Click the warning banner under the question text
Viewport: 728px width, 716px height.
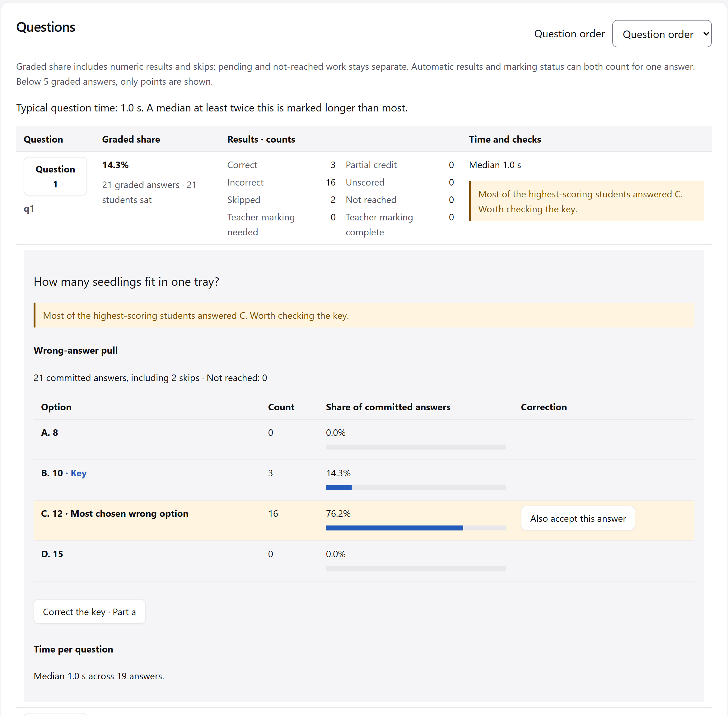click(x=364, y=315)
